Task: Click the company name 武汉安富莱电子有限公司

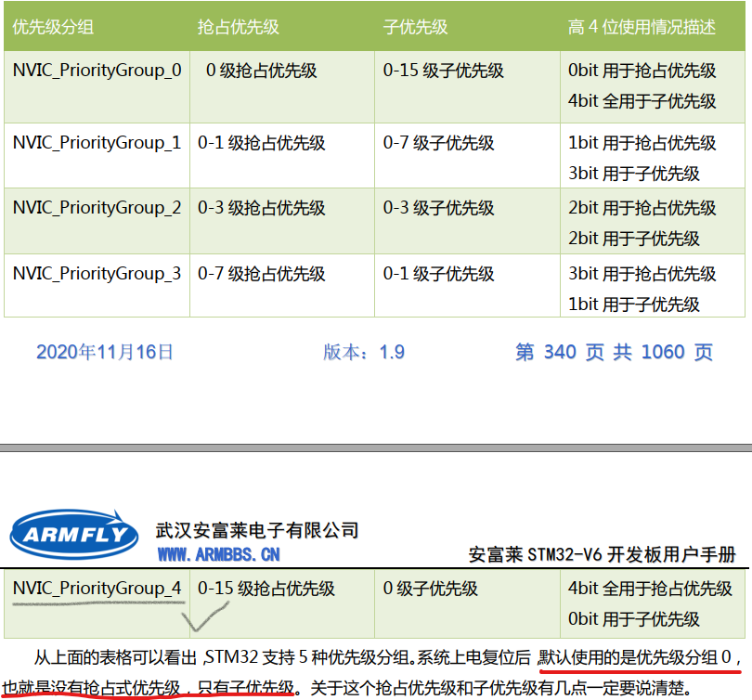Action: pos(257,530)
